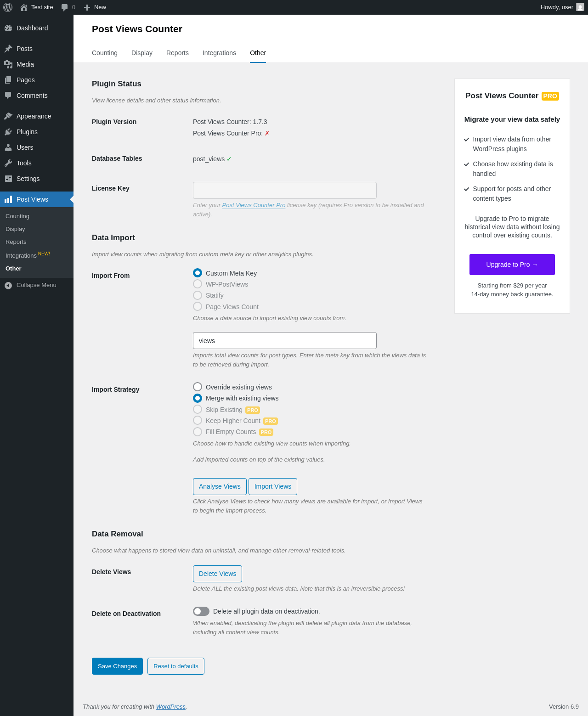Select Keep Higher Count strategy

(x=198, y=420)
